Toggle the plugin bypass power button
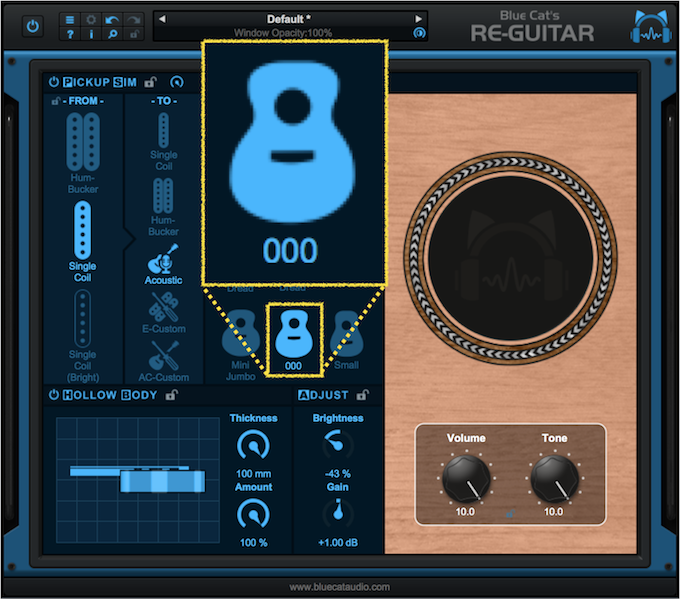Viewport: 680px width, 599px height. [33, 26]
